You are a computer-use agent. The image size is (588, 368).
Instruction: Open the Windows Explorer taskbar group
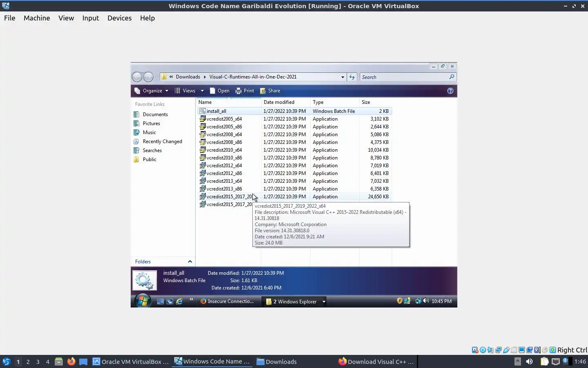[x=292, y=301]
